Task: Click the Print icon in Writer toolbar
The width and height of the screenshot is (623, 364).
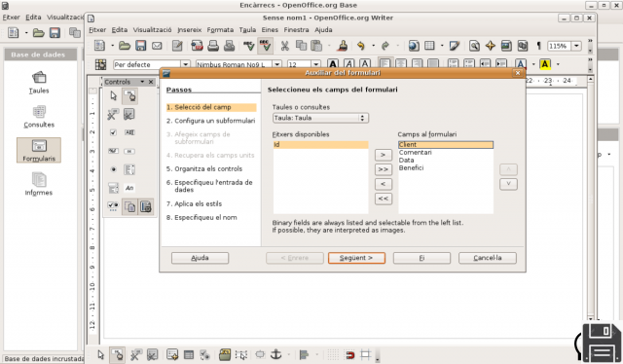Action: click(213, 46)
